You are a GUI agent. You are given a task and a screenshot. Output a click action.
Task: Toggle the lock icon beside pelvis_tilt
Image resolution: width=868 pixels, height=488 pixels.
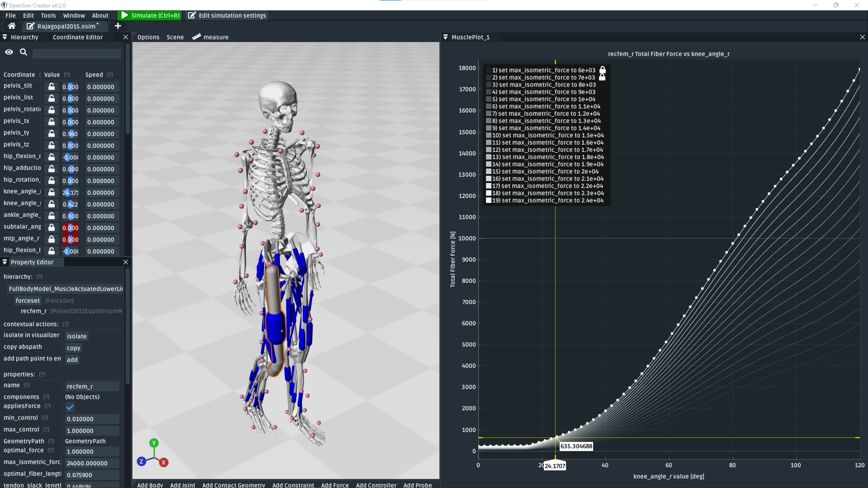51,87
